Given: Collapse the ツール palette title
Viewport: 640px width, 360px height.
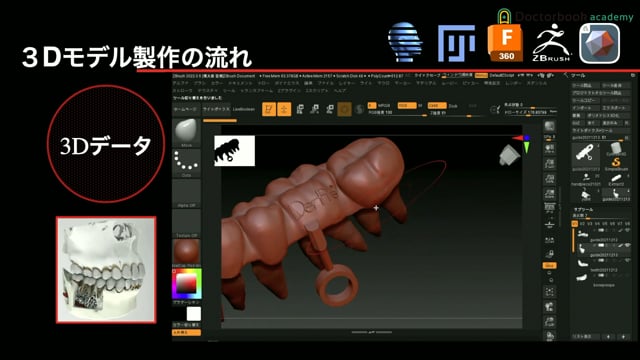Looking at the screenshot, I should pos(578,76).
